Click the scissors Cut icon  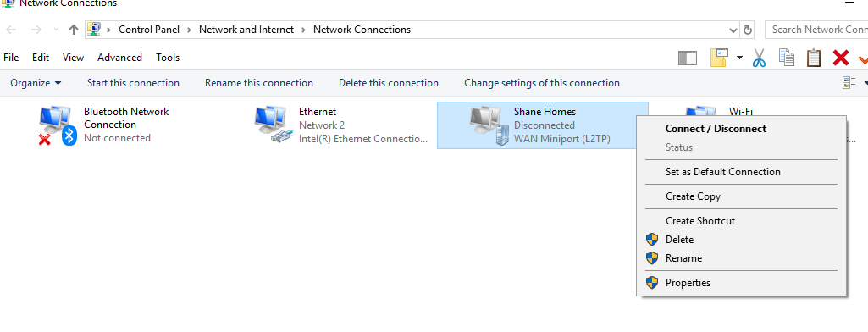point(759,58)
